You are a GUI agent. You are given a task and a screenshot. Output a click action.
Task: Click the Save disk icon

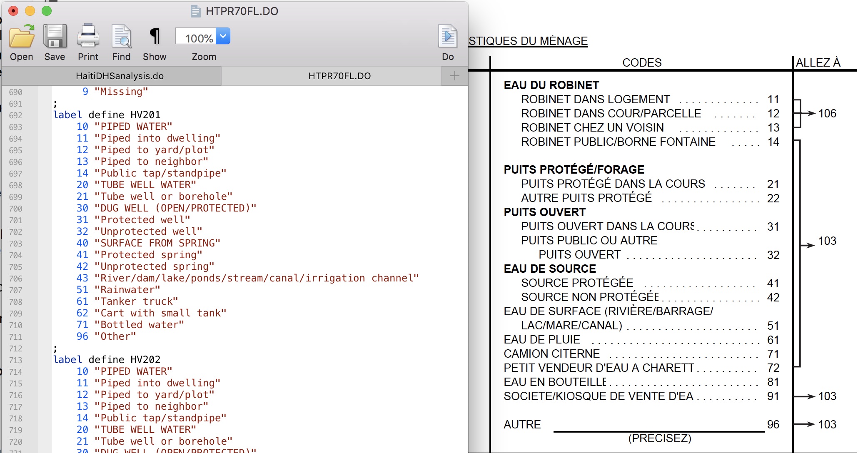click(55, 37)
